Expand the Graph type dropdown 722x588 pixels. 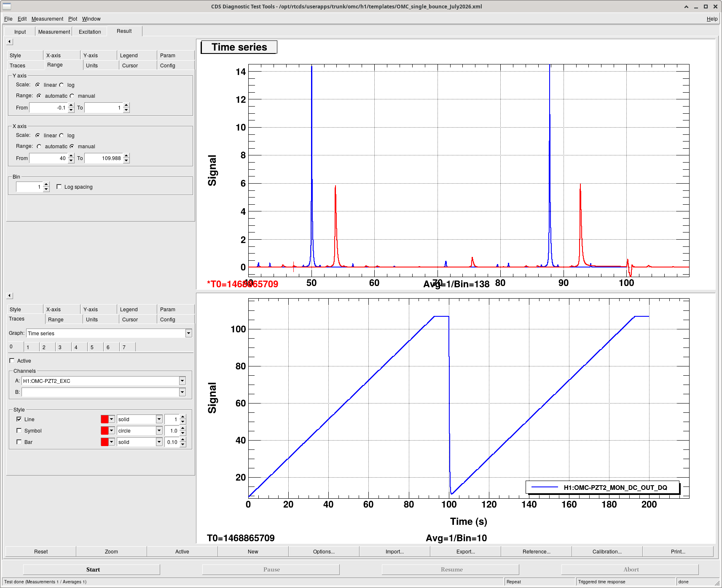pyautogui.click(x=188, y=333)
